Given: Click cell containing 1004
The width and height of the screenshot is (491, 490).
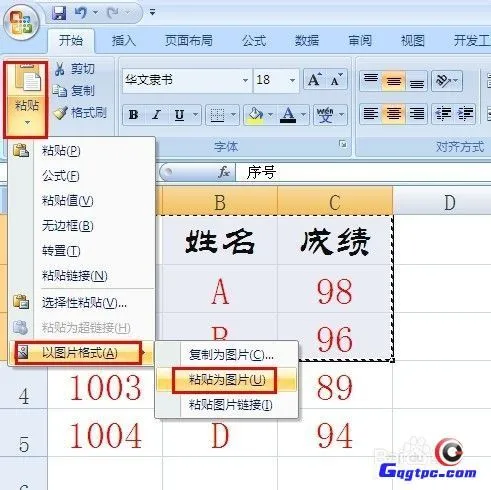Looking at the screenshot, I should click(x=105, y=433).
